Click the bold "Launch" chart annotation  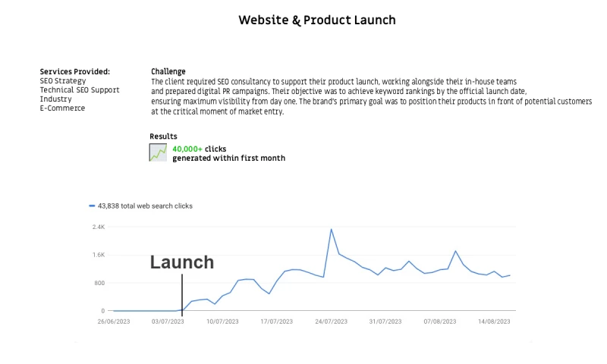[x=182, y=262]
